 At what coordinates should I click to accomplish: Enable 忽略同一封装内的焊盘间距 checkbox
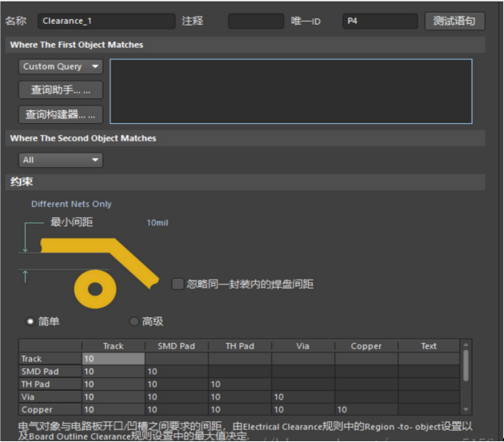coord(178,284)
